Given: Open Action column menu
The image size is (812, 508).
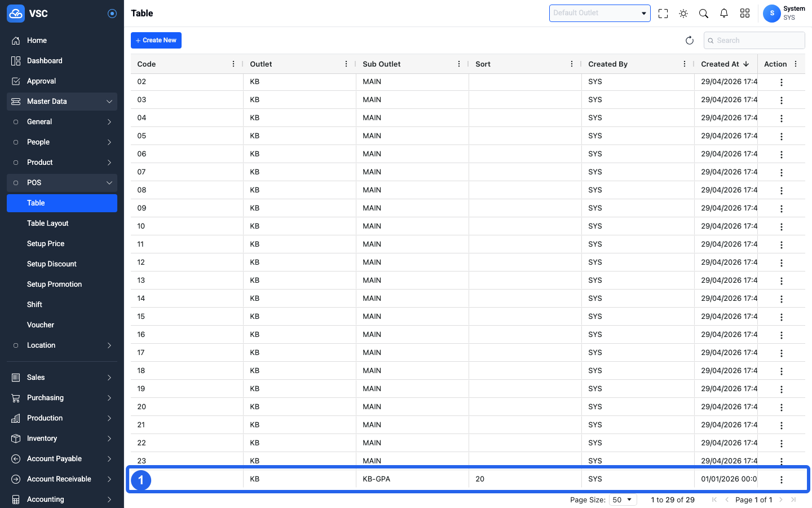Looking at the screenshot, I should [796, 64].
